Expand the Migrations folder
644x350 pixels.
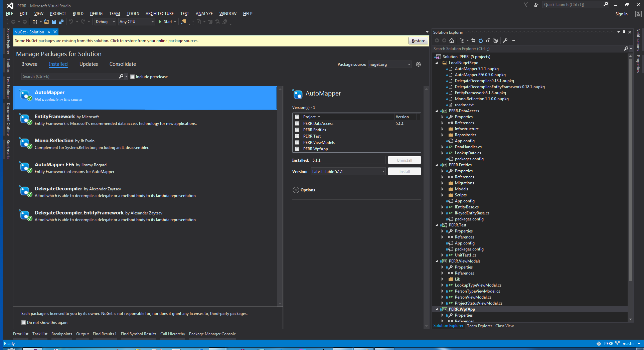pyautogui.click(x=442, y=183)
